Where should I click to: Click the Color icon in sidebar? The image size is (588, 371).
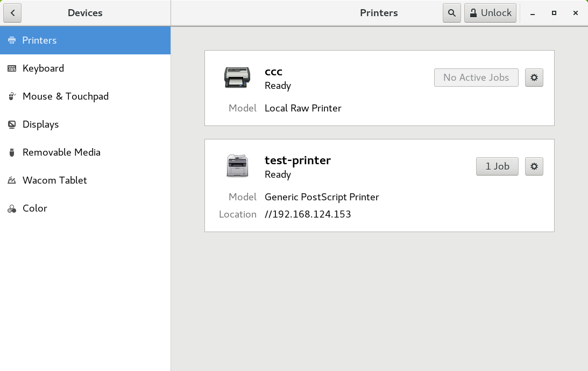(12, 208)
